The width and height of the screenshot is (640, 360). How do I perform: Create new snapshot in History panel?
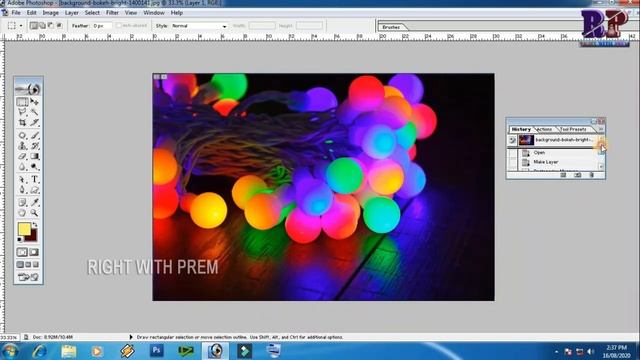click(578, 175)
